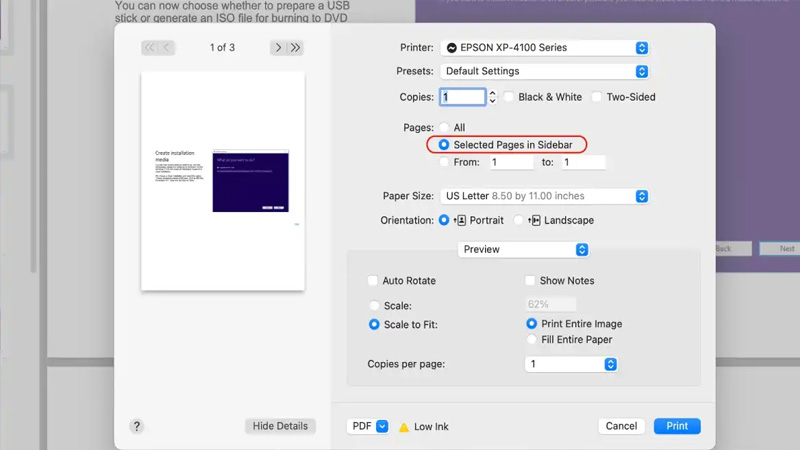Click the Low Ink warning icon

pos(404,427)
